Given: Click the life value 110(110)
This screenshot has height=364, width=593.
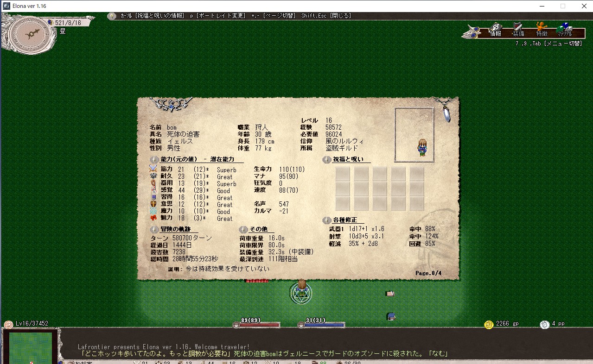Looking at the screenshot, I should coord(292,169).
